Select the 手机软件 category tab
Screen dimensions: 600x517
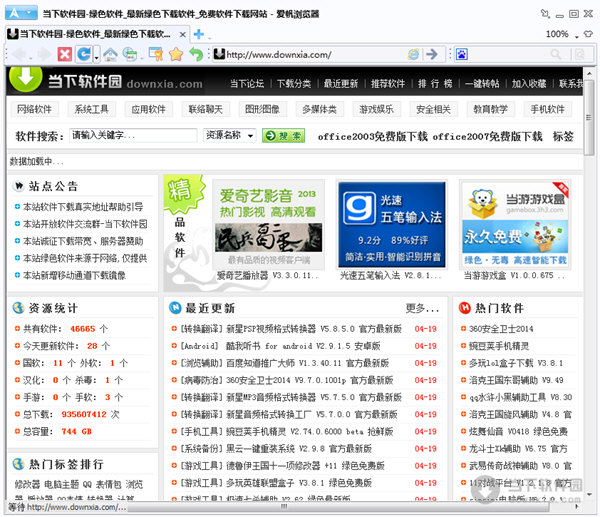[547, 109]
